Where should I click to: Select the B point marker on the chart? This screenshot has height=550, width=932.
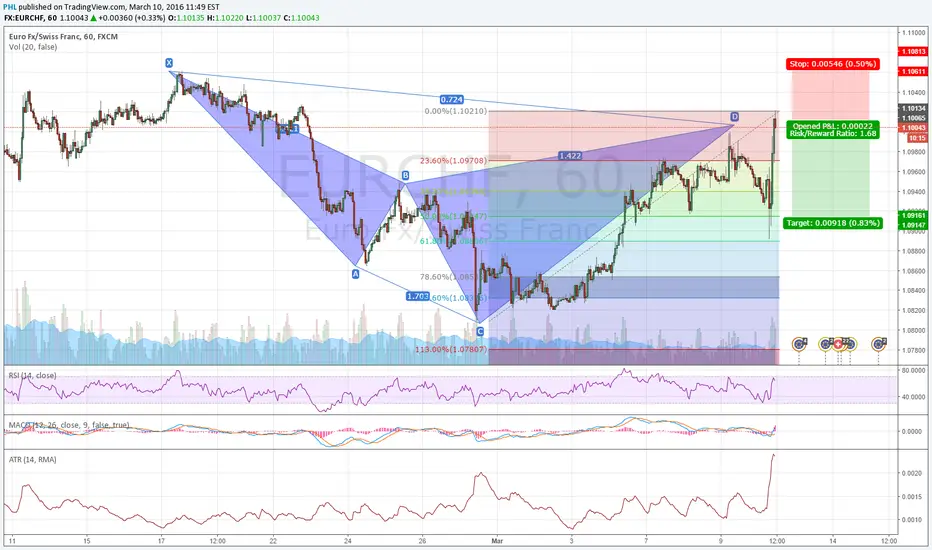pos(405,175)
